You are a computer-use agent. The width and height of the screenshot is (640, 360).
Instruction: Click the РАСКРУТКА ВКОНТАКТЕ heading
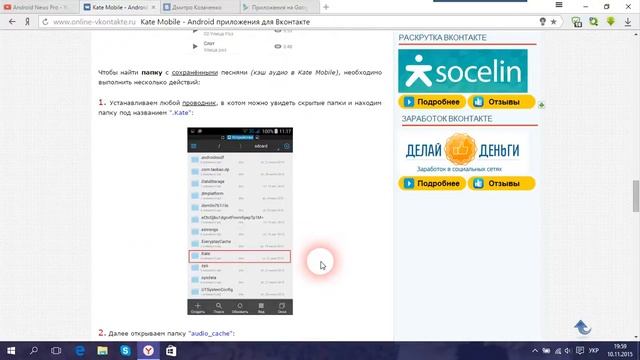(x=442, y=38)
